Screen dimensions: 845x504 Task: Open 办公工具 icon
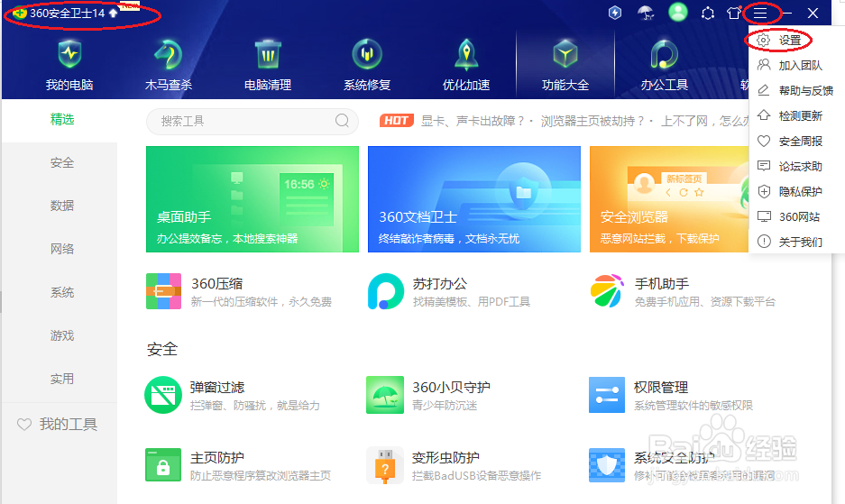[665, 54]
